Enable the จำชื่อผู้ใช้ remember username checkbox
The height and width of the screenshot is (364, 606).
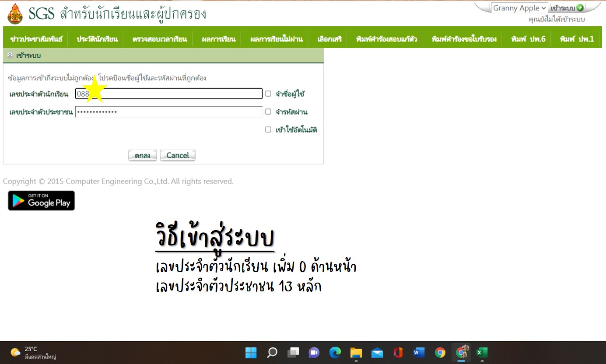pyautogui.click(x=268, y=94)
